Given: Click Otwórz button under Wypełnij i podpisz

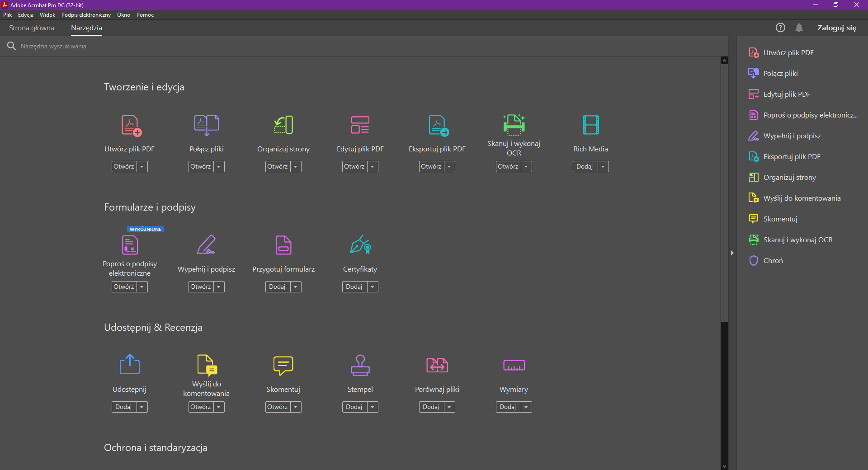Looking at the screenshot, I should pyautogui.click(x=201, y=287).
